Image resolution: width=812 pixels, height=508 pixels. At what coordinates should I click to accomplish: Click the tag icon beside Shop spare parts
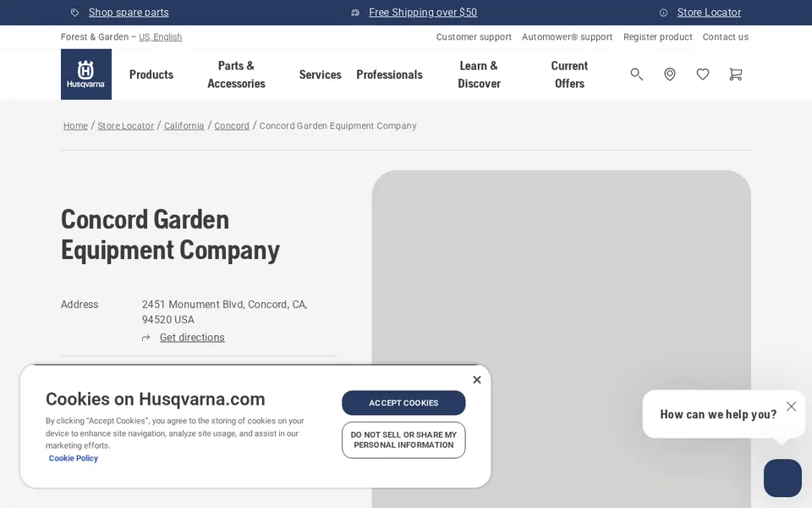[x=75, y=13]
